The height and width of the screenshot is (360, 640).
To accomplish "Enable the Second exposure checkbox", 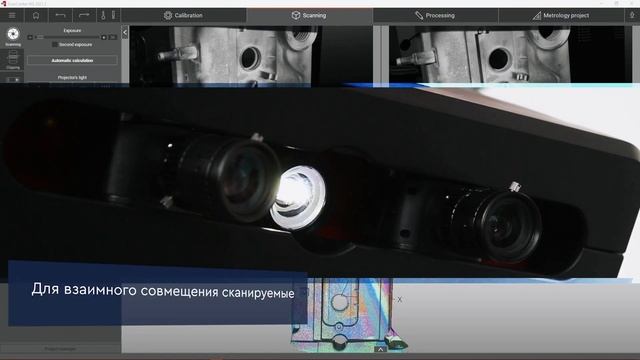I will click(55, 44).
